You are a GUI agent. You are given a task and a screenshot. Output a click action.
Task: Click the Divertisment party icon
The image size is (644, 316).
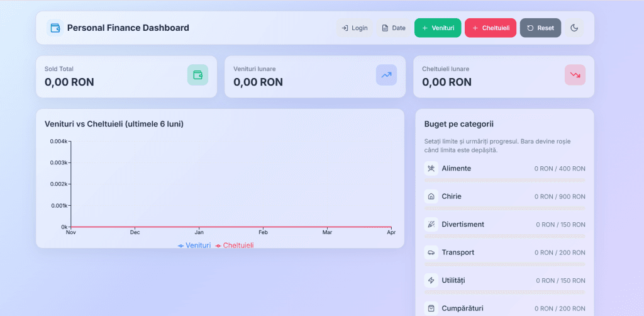431,224
